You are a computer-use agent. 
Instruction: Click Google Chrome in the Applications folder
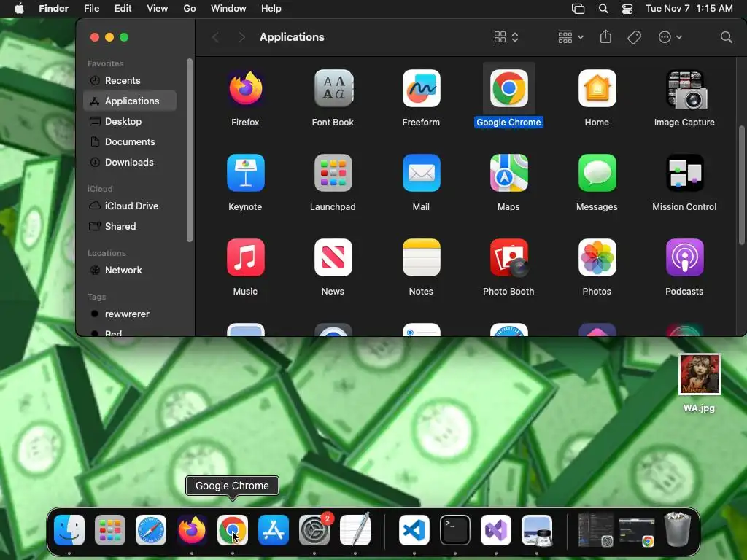tap(508, 88)
